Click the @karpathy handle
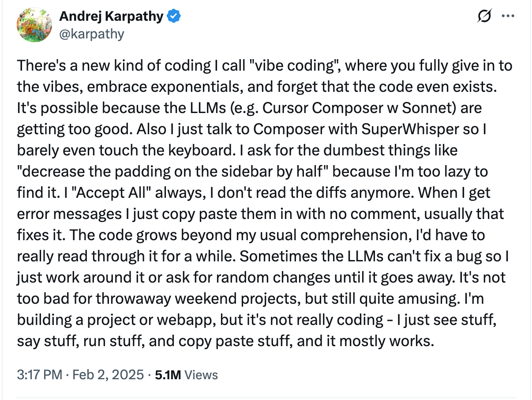The width and height of the screenshot is (532, 400). point(92,34)
